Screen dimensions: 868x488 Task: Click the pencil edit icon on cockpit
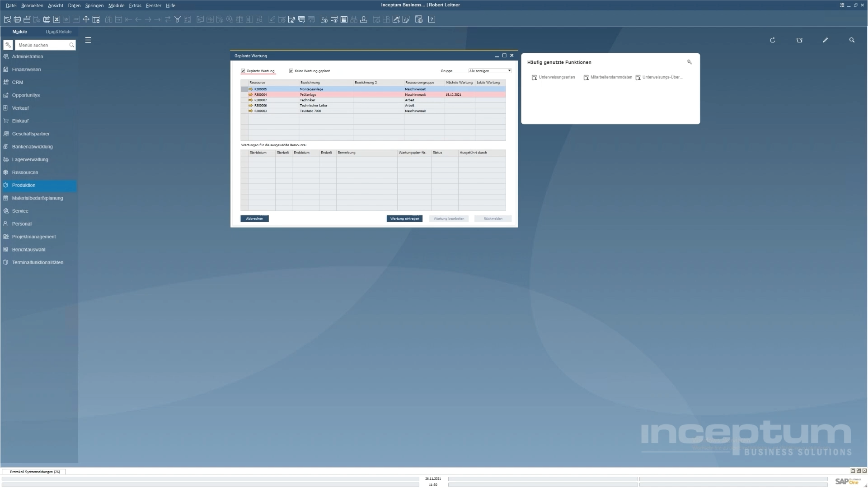[826, 40]
